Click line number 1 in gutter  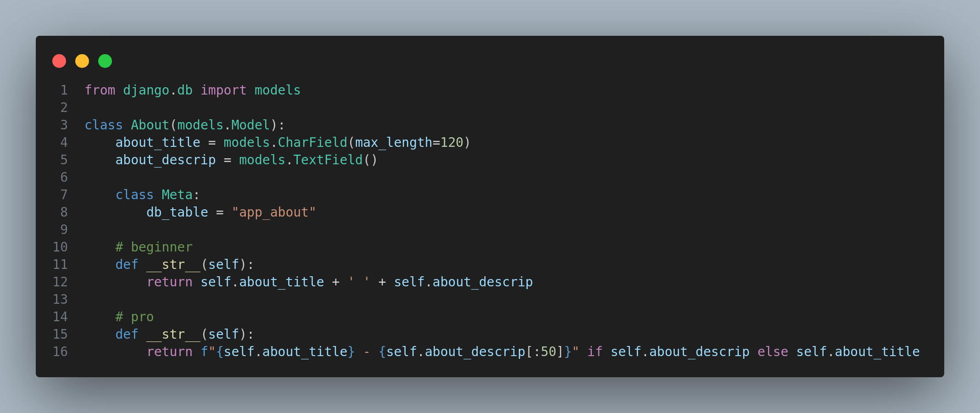pos(64,90)
